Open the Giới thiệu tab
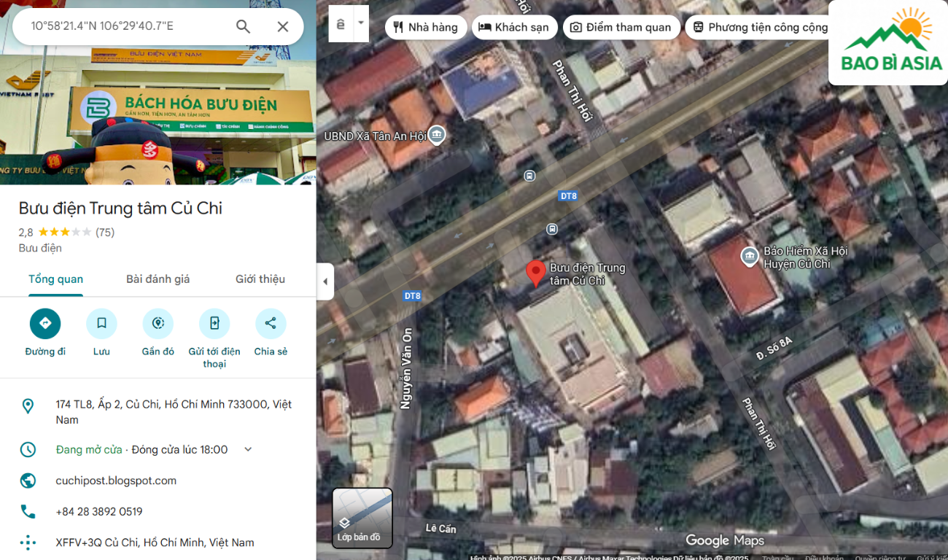 [260, 279]
